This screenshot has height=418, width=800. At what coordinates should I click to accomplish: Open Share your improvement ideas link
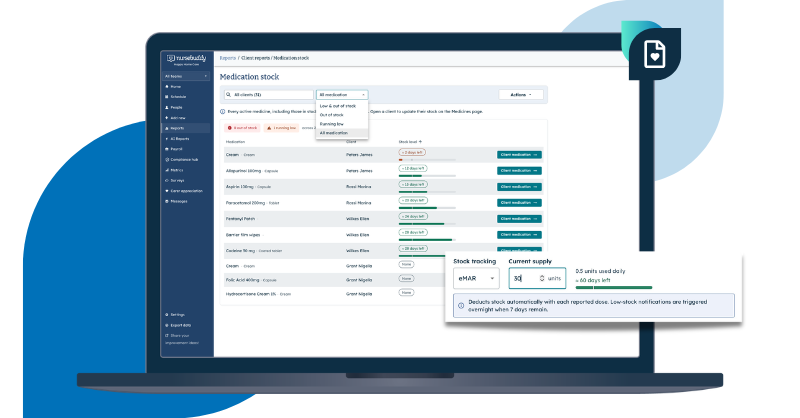(x=182, y=339)
